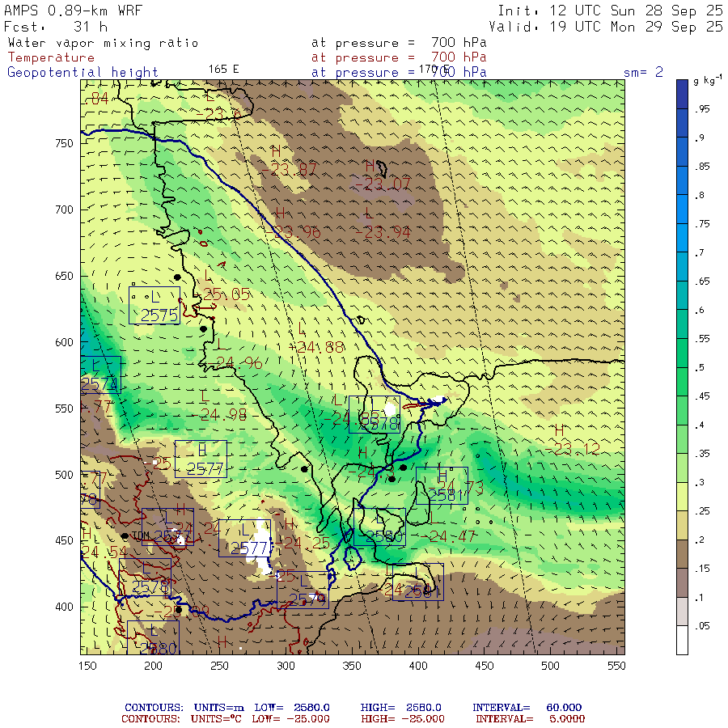Viewport: 728px width, 728px height.
Task: Click the '.95' color bar tick label
Action: click(x=702, y=109)
